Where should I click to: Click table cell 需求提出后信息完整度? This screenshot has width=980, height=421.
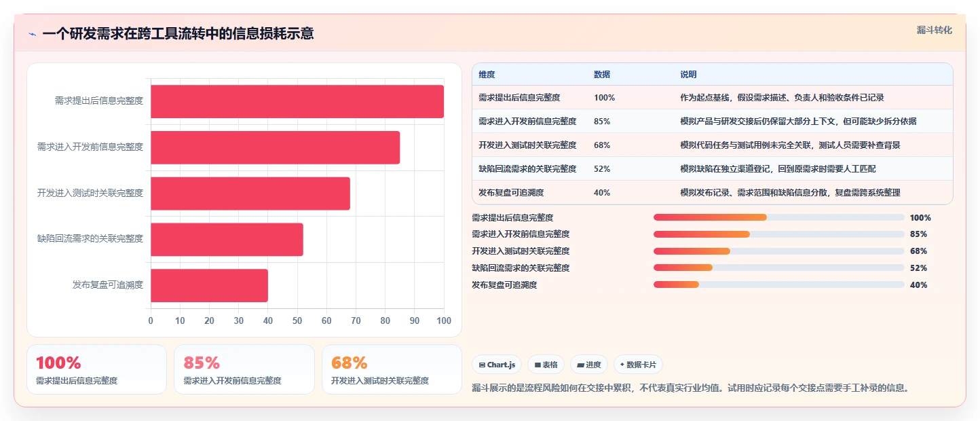[519, 98]
